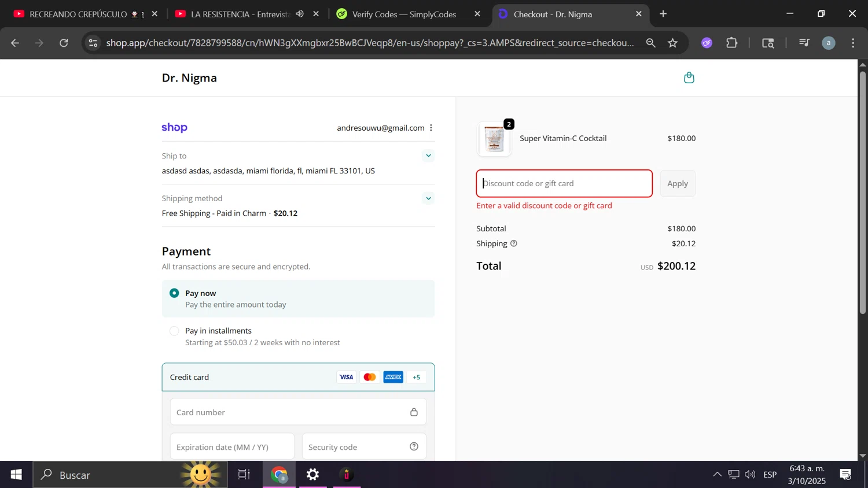This screenshot has width=868, height=488.
Task: Open the Chrome three-dot menu
Action: point(853,43)
